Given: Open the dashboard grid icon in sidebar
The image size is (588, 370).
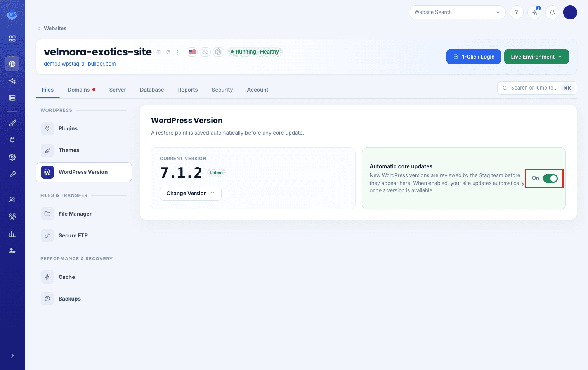Looking at the screenshot, I should pyautogui.click(x=12, y=39).
